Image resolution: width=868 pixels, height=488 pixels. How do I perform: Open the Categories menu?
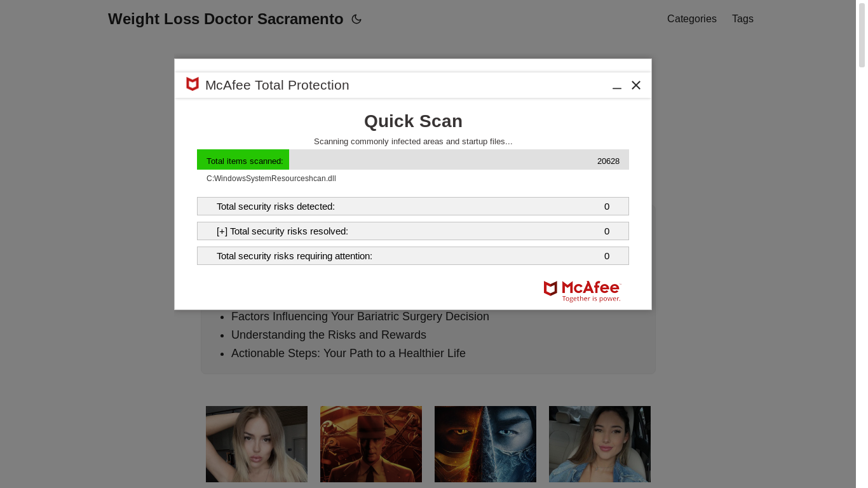692,19
